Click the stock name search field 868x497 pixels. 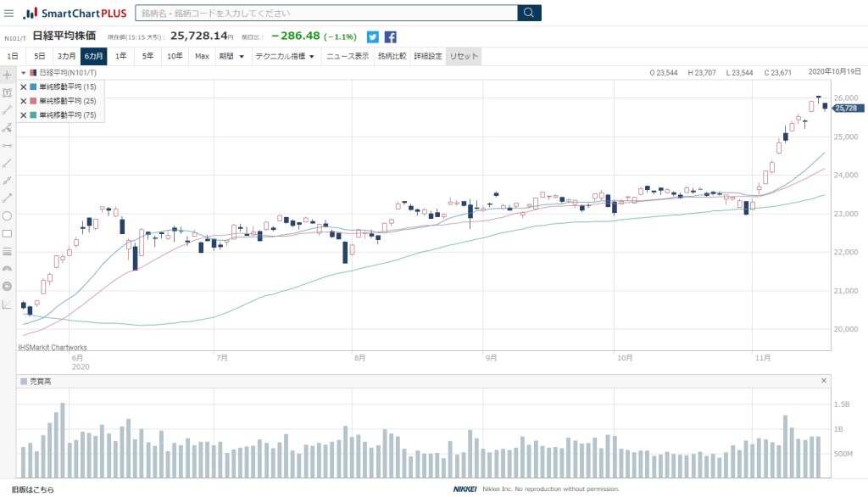pyautogui.click(x=326, y=13)
